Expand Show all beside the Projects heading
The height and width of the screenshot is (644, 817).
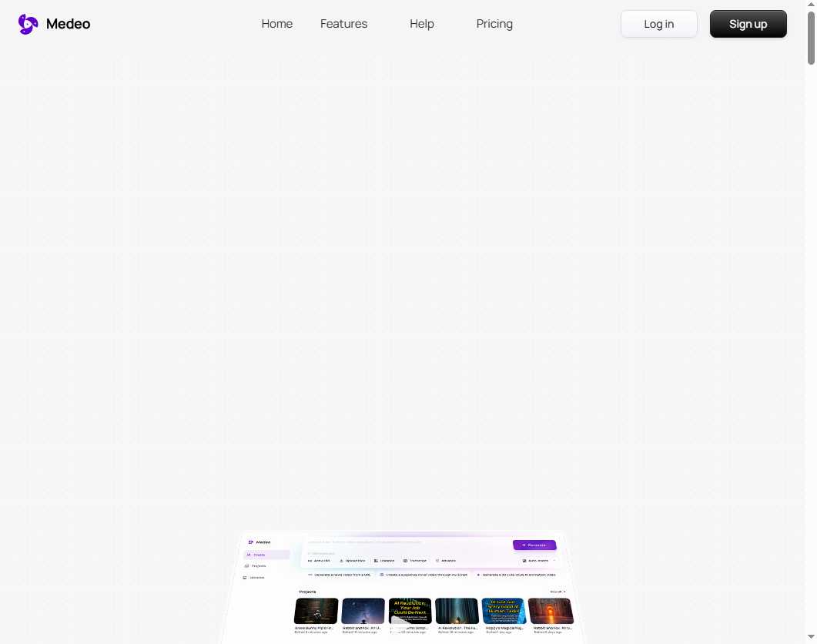[x=558, y=592]
